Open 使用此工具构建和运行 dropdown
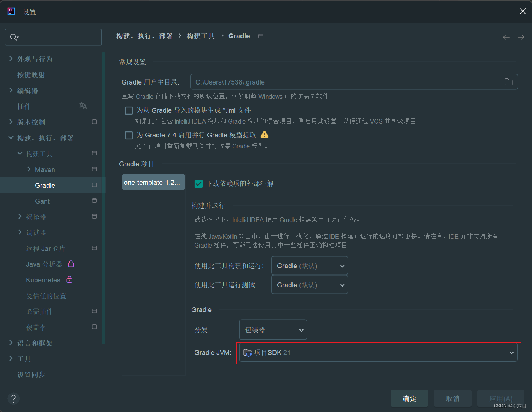This screenshot has width=532, height=412. (x=310, y=266)
